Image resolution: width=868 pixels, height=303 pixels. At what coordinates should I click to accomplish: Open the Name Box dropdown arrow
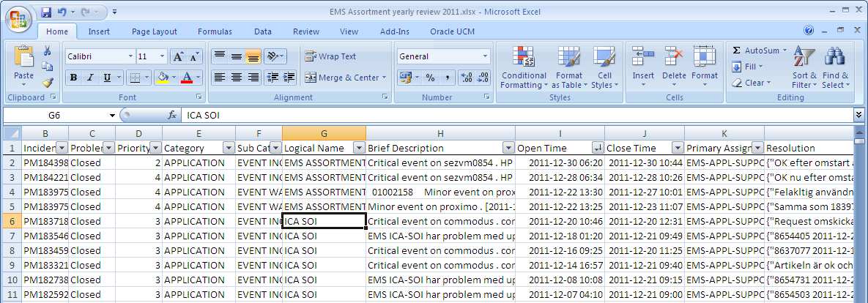[112, 116]
